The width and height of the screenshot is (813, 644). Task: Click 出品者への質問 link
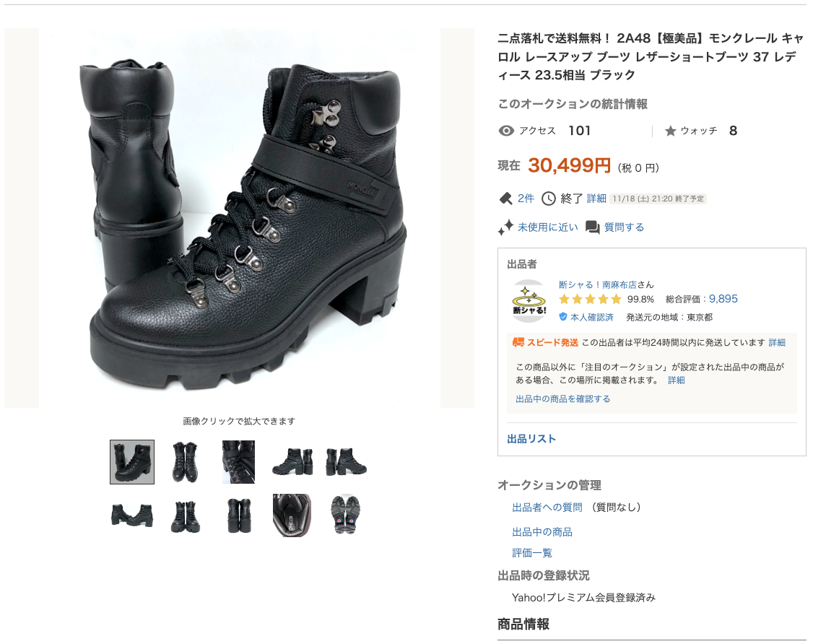tap(547, 507)
